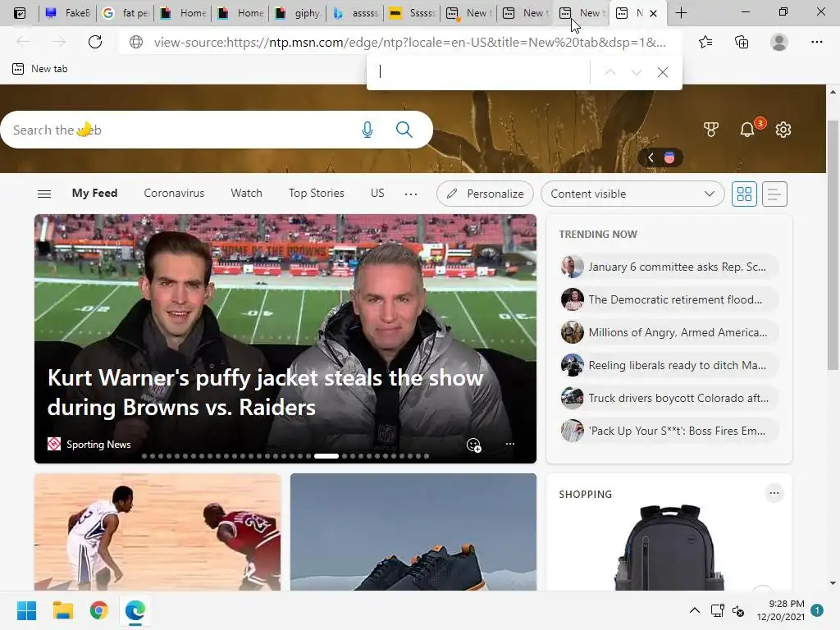840x630 pixels.
Task: Open 'Truck drivers boycott Colorado' trend
Action: click(669, 398)
